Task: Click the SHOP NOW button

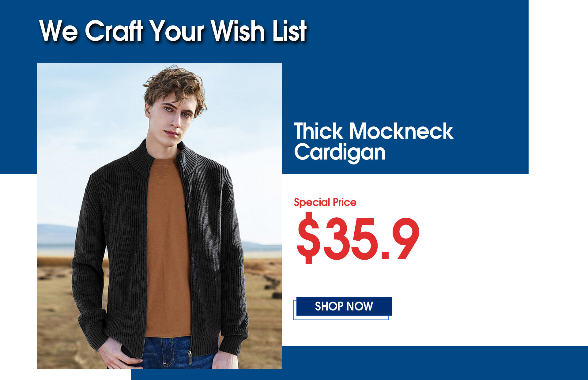Action: 344,306
